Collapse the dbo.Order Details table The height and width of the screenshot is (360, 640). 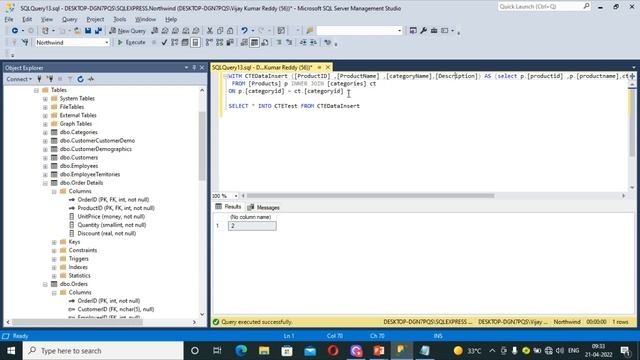tap(45, 183)
